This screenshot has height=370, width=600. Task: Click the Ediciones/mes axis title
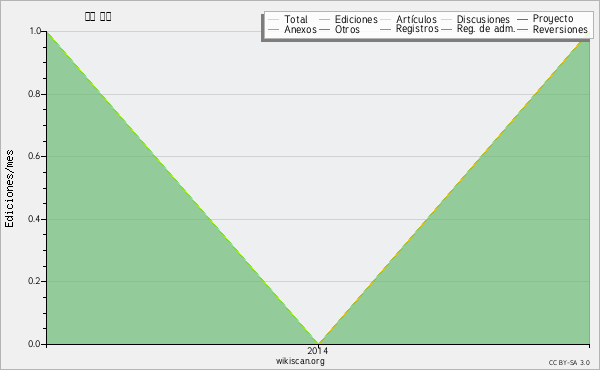coord(9,189)
